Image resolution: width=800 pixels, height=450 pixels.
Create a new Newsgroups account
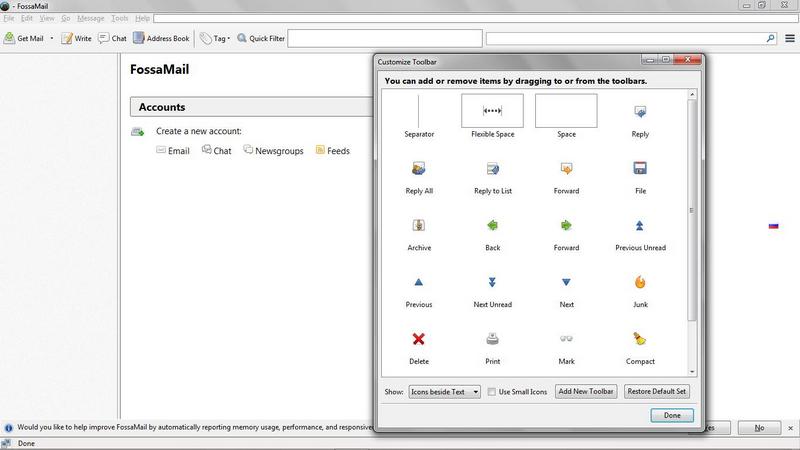point(273,151)
